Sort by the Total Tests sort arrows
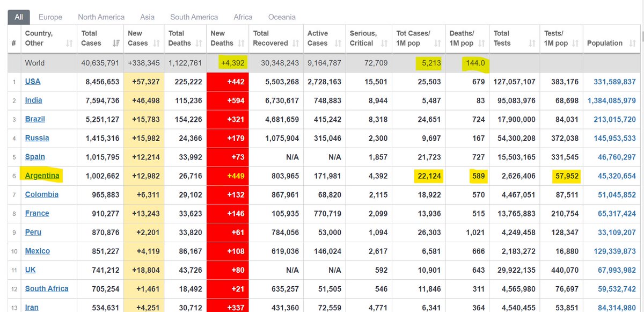The image size is (644, 312). coord(532,43)
